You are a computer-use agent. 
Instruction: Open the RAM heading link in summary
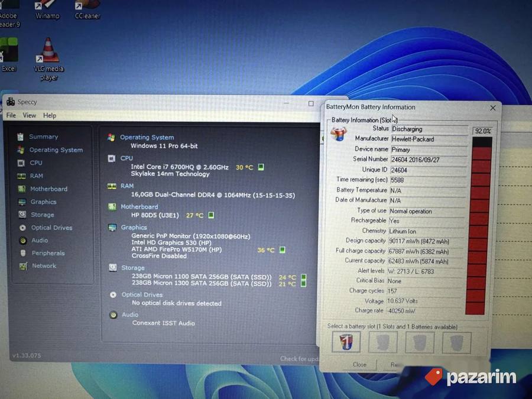pos(127,186)
